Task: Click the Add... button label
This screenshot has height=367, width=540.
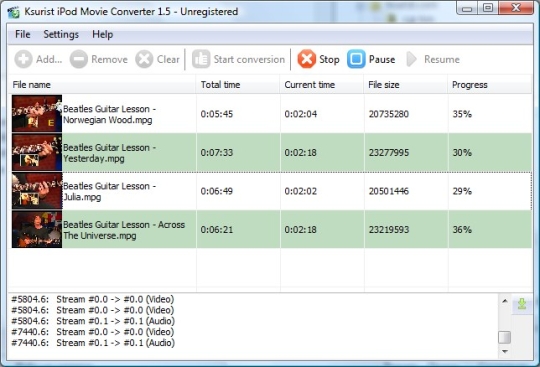Action: pyautogui.click(x=49, y=59)
